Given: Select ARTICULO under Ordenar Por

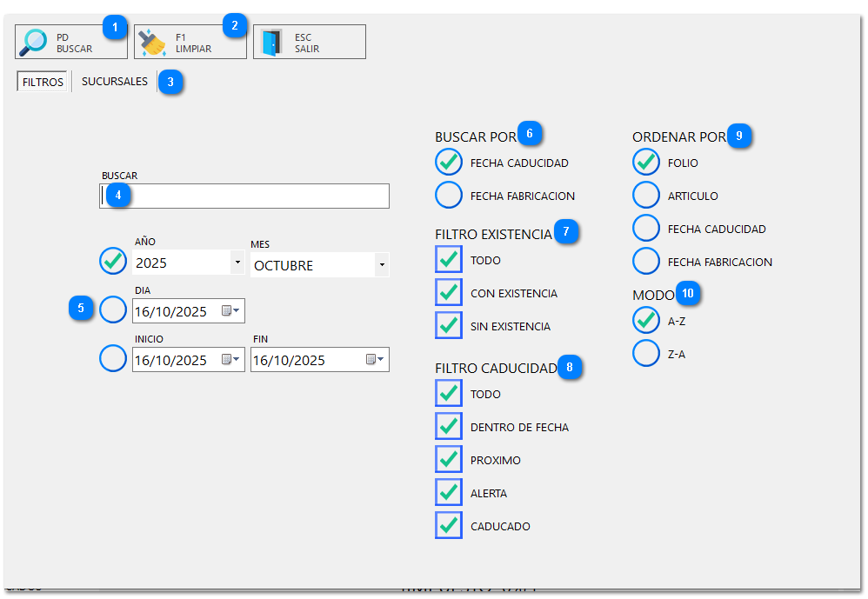Looking at the screenshot, I should tap(646, 196).
